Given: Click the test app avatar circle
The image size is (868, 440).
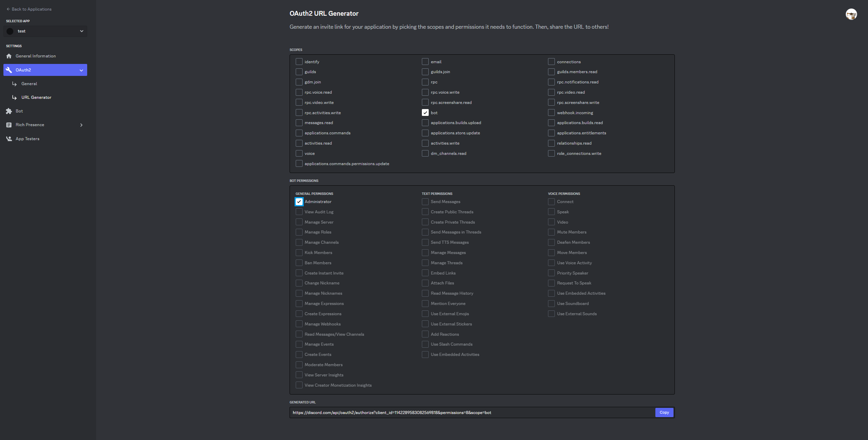Looking at the screenshot, I should [x=10, y=31].
